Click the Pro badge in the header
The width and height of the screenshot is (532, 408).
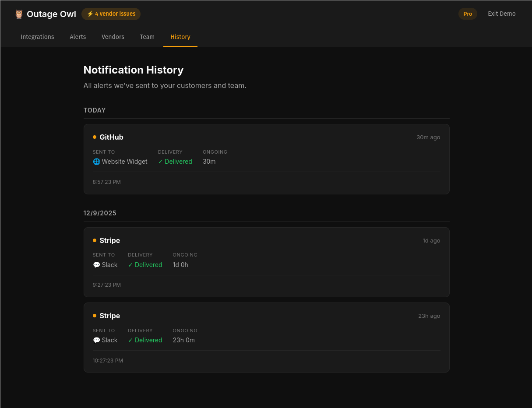pos(468,14)
